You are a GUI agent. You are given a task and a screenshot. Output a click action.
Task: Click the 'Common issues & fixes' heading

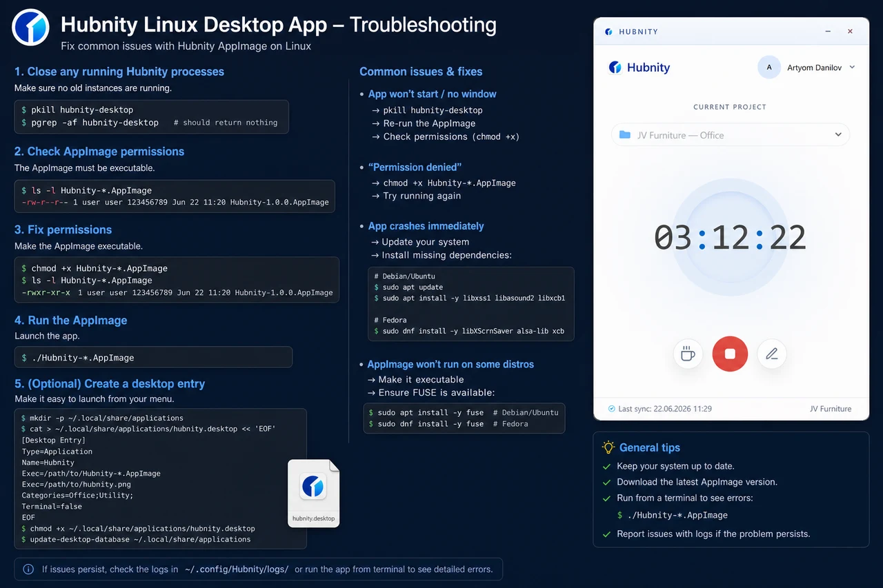click(421, 72)
